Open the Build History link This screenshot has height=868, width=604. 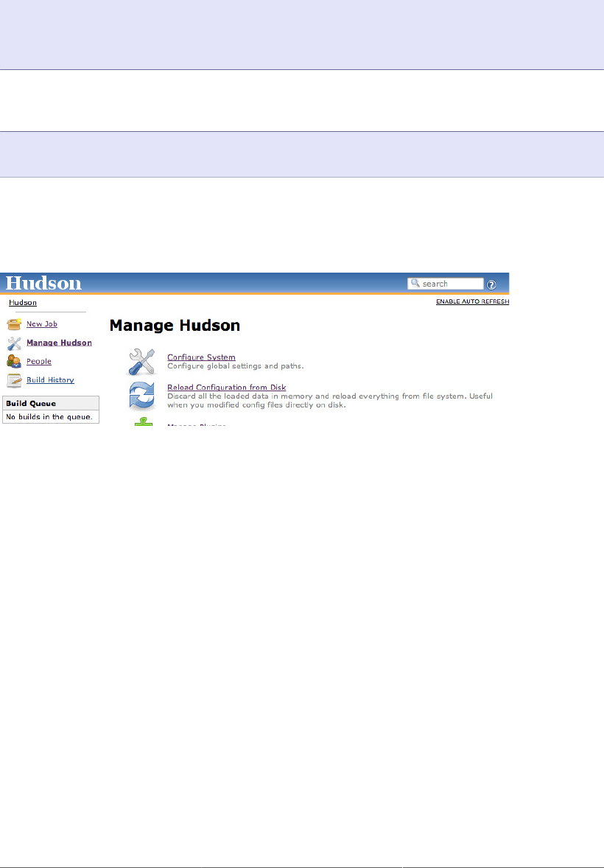point(50,379)
